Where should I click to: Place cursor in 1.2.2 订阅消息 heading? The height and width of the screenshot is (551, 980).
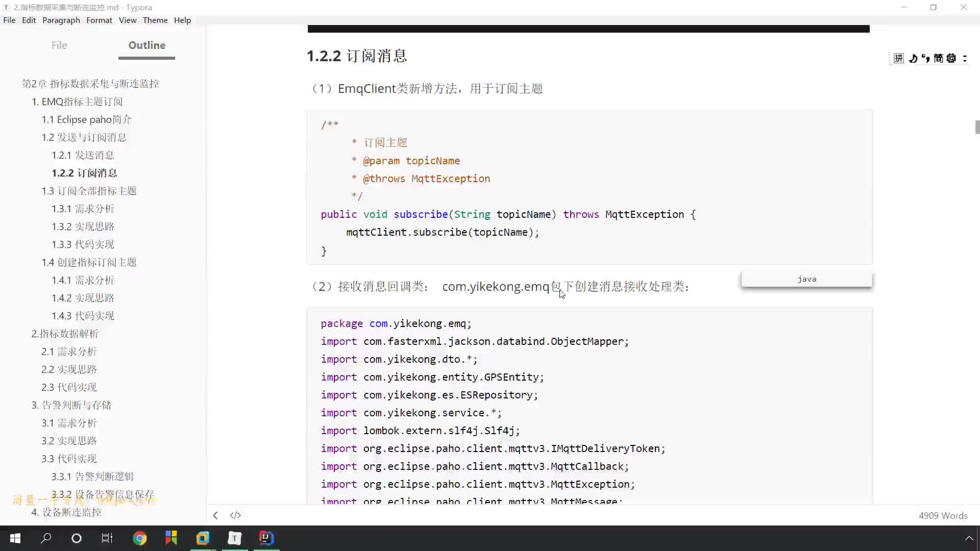[x=356, y=56]
